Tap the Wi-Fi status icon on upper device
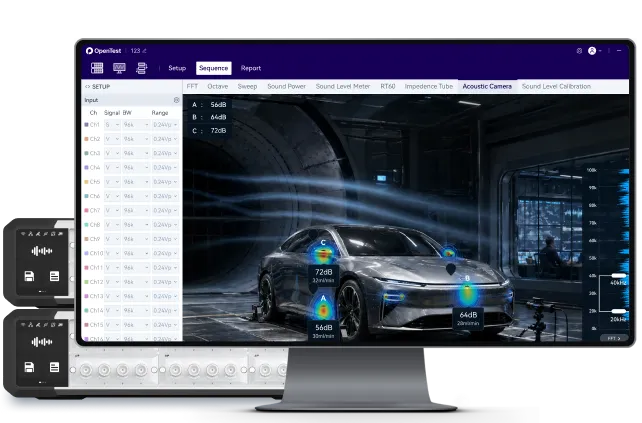Screen dimensions: 642x423 (x=23, y=234)
